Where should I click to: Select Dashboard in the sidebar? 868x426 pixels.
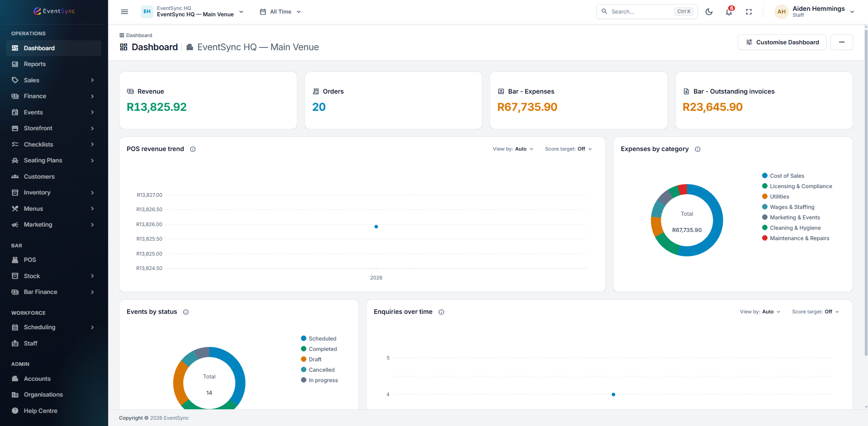(x=53, y=48)
